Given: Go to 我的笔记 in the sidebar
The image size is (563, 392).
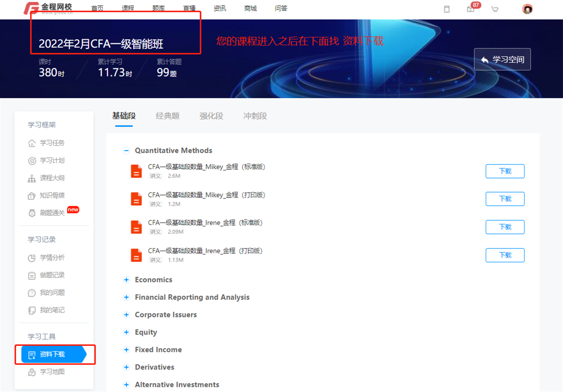Looking at the screenshot, I should tap(52, 310).
